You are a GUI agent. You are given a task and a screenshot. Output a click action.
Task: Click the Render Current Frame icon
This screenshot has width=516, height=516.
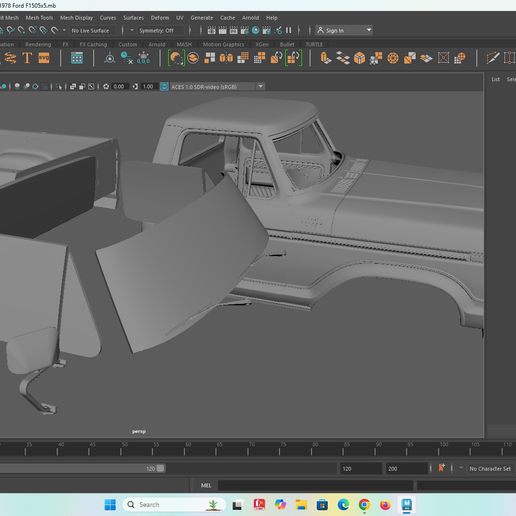tap(223, 30)
